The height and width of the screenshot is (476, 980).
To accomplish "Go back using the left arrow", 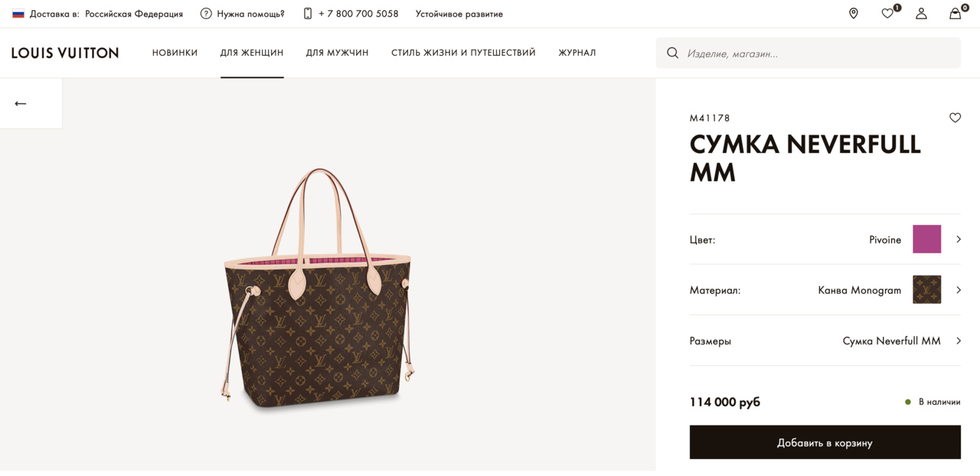I will pos(21,103).
